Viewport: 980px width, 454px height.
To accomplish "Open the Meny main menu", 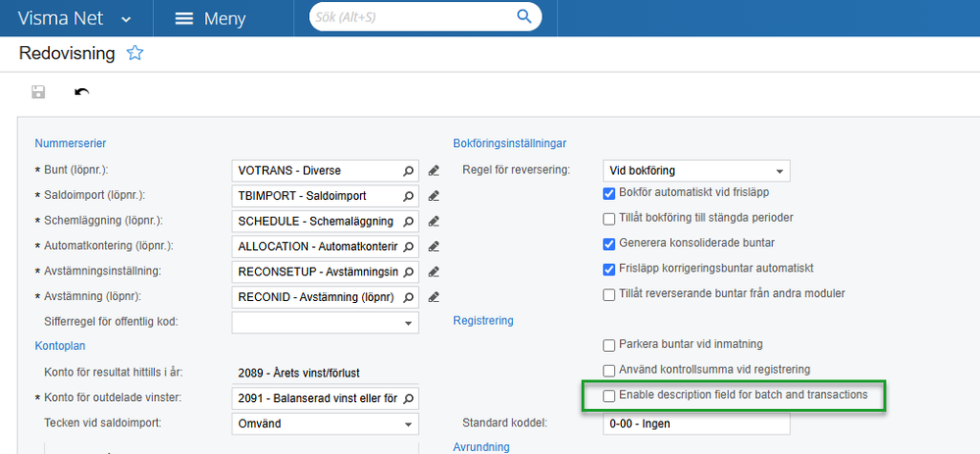I will pyautogui.click(x=210, y=18).
